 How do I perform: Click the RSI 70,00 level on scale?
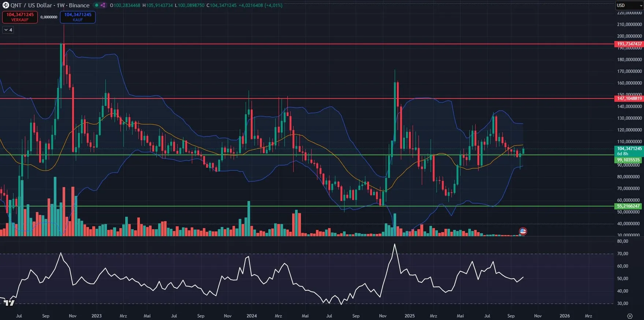pos(622,254)
